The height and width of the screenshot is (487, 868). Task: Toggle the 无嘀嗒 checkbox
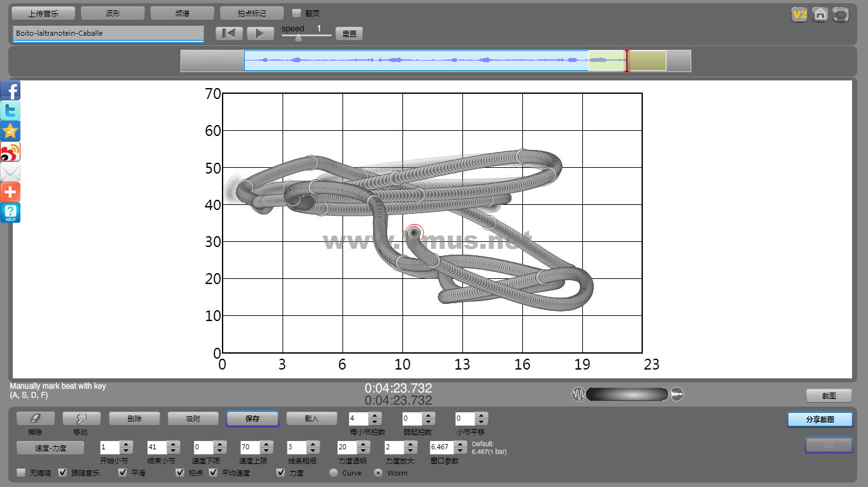click(22, 473)
